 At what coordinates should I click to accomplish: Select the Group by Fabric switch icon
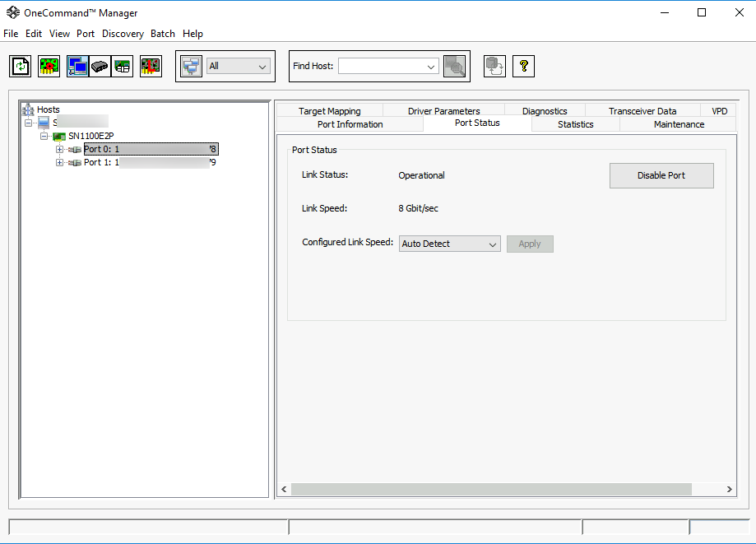[x=100, y=66]
